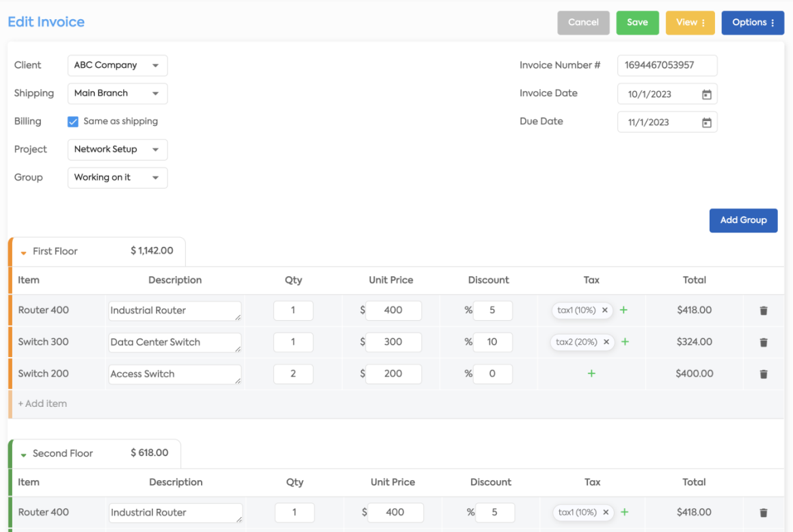
Task: Open the Project dropdown showing Network Setup
Action: coord(118,150)
